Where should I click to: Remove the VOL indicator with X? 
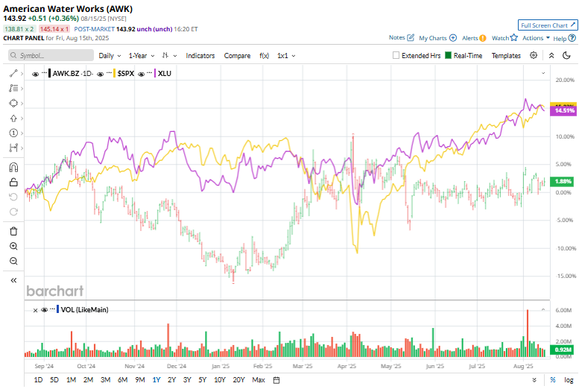(36, 310)
